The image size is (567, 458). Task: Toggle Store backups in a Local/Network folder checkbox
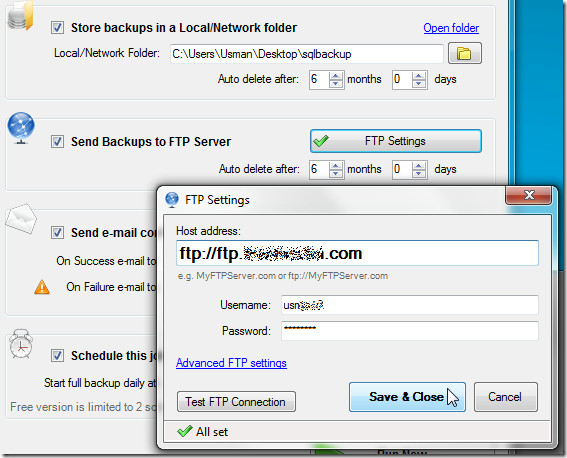(57, 27)
